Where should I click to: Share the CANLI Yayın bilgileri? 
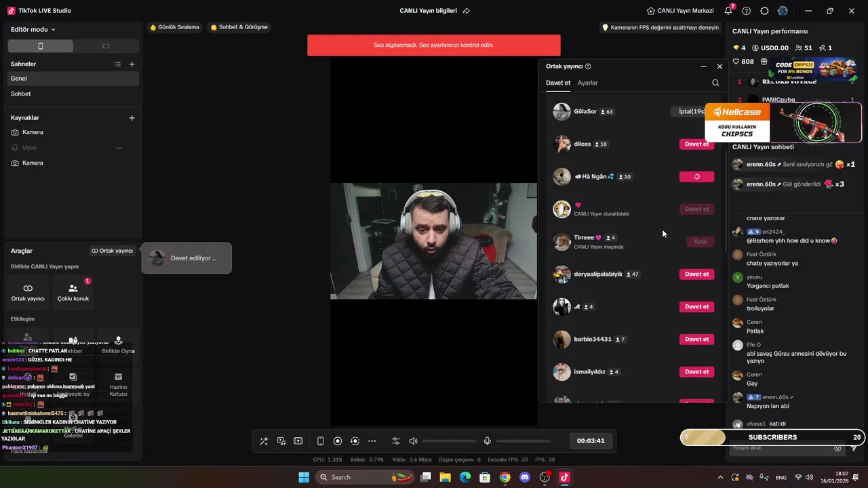tap(467, 11)
